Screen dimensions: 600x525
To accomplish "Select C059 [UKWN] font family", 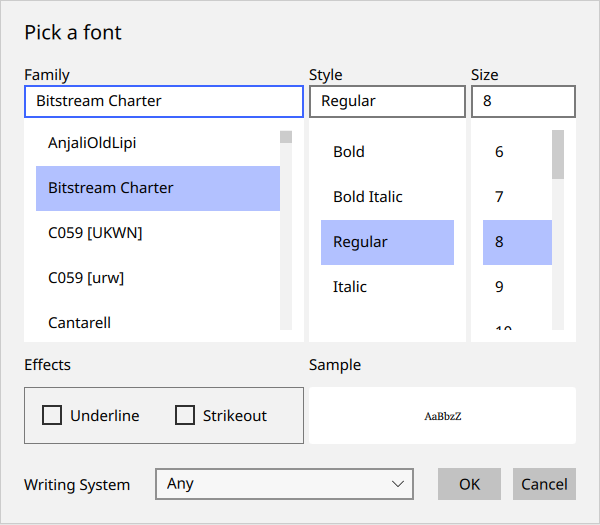I will [x=95, y=233].
